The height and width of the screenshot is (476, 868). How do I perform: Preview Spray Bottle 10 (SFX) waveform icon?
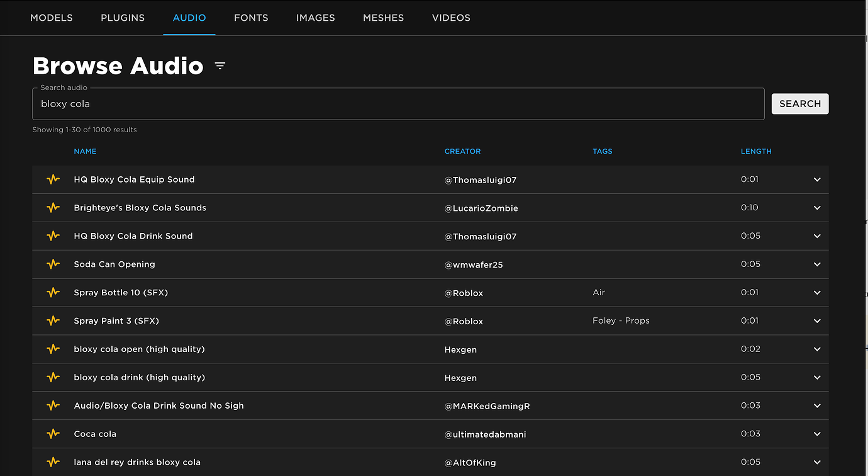53,293
